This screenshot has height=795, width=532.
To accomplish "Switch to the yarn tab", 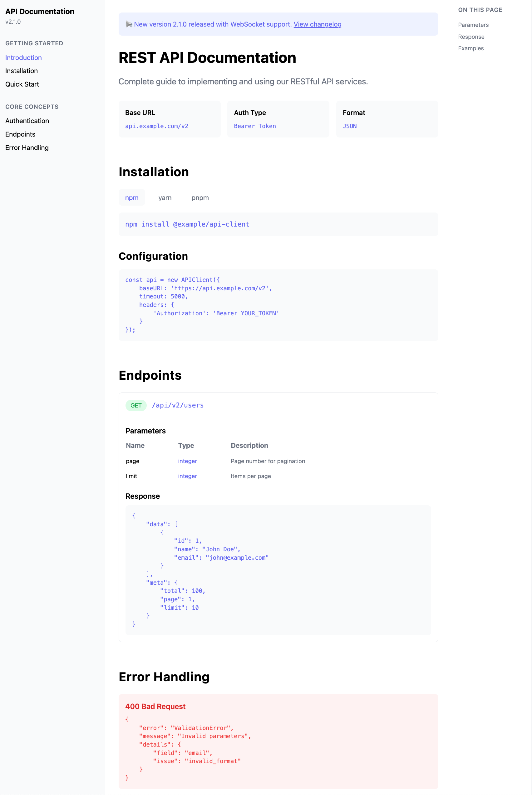I will tap(165, 197).
